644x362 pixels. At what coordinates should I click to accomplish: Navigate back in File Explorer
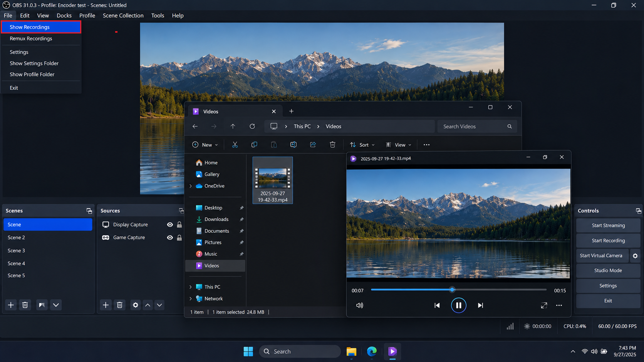pyautogui.click(x=195, y=126)
